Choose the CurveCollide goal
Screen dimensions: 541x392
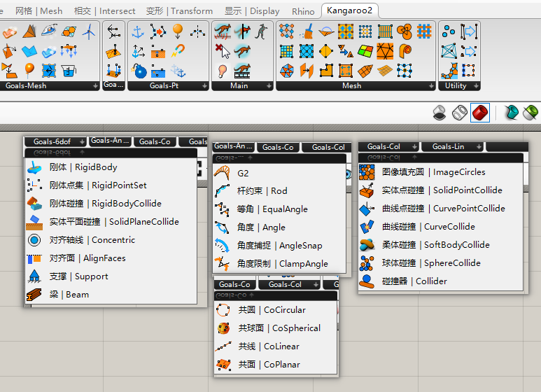pos(441,227)
